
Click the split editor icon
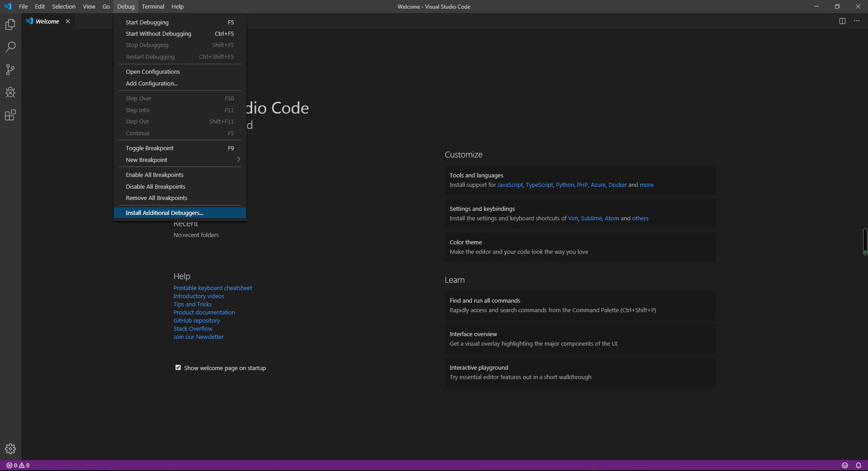842,21
